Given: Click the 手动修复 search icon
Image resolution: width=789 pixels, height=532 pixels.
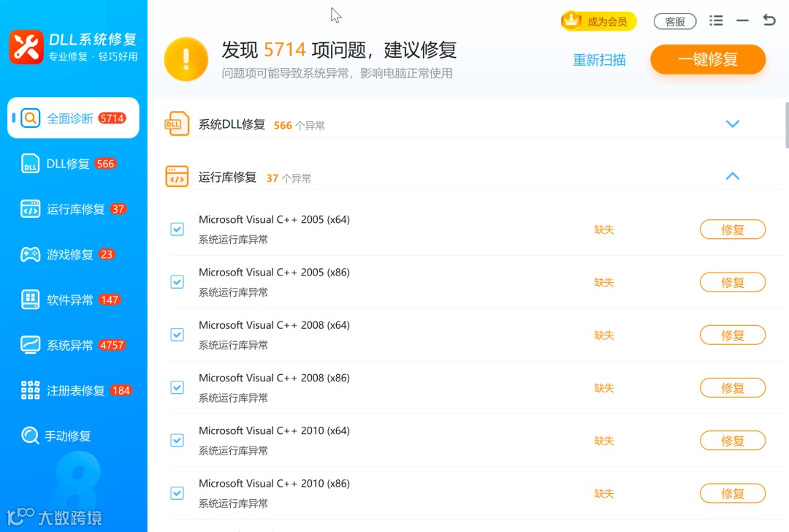Looking at the screenshot, I should pos(30,436).
